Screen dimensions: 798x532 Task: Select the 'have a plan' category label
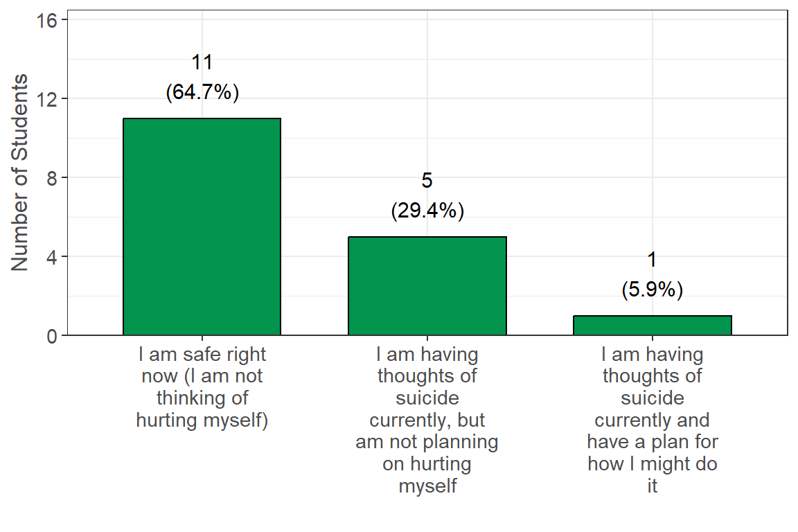pyautogui.click(x=652, y=420)
